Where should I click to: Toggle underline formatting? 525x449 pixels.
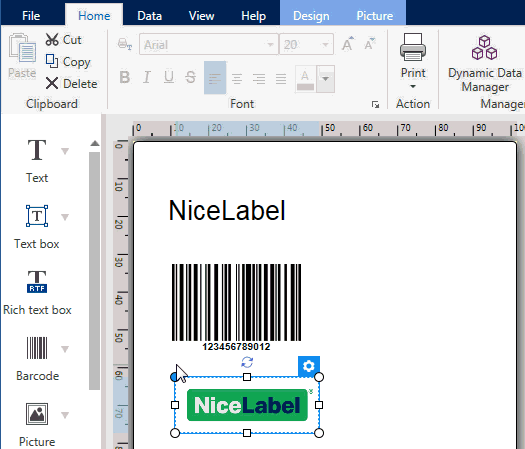pyautogui.click(x=169, y=78)
